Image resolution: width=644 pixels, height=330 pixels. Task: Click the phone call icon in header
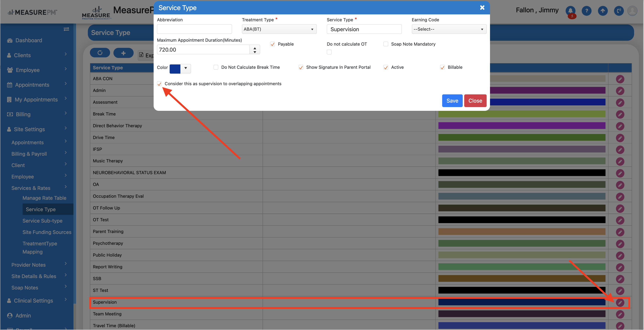[x=619, y=11]
